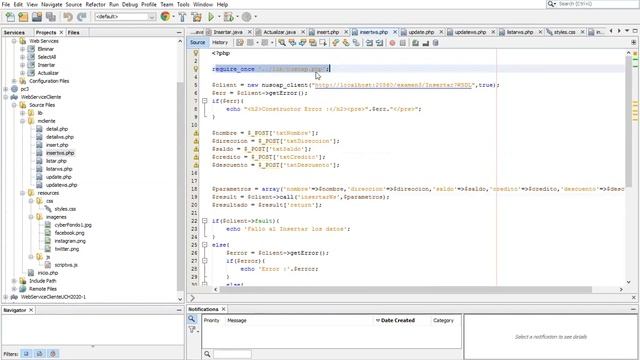Click the Last Edit icon in the editor toolbar
Image resolution: width=640 pixels, height=360 pixels.
tap(240, 42)
